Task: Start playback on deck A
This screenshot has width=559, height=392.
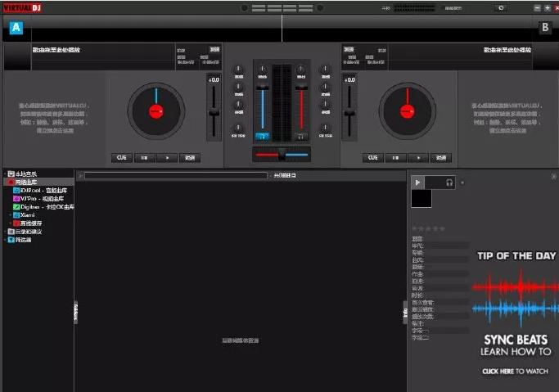Action: click(167, 158)
